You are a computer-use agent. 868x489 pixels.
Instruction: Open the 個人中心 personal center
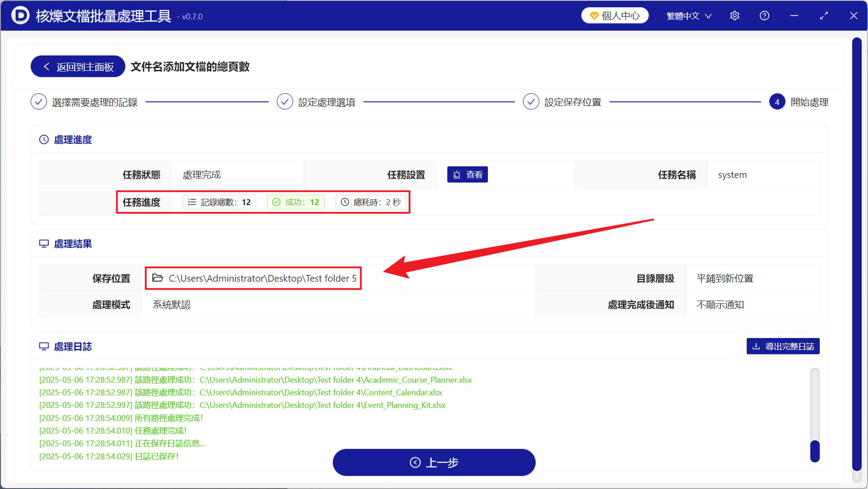tap(615, 16)
